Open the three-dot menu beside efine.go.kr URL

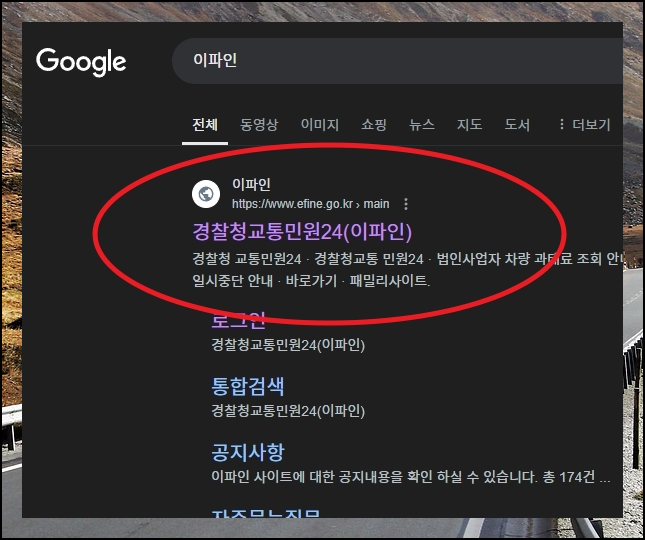point(406,204)
